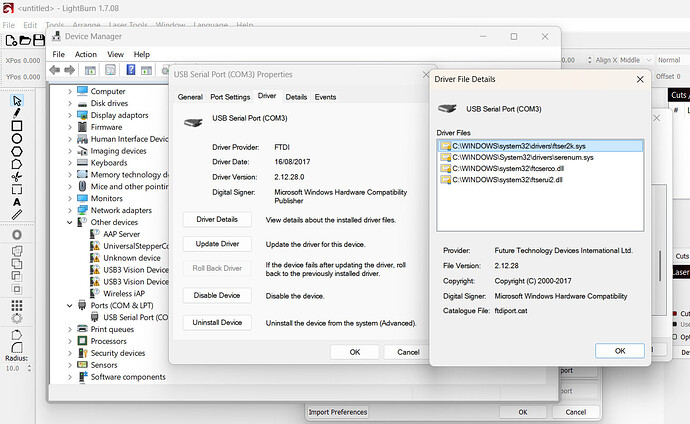Screen dimensions: 690x424
Task: Click OK in USB Serial Port Properties
Action: (355, 352)
